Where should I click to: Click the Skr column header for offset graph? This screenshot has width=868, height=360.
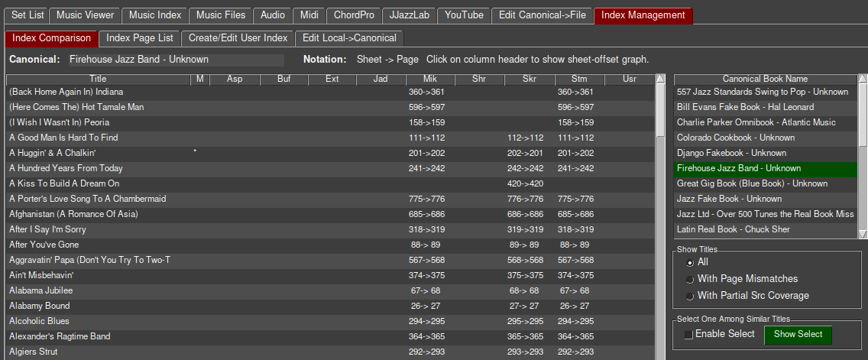click(x=529, y=79)
